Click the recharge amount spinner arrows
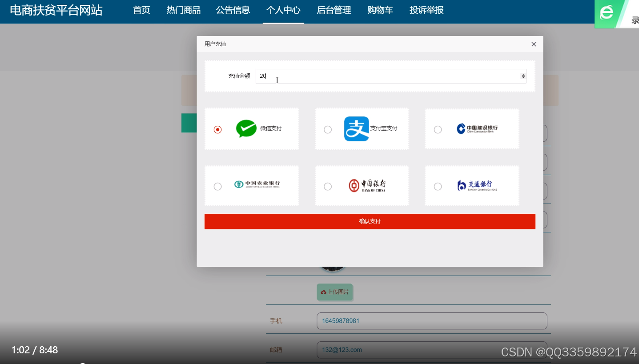Screen dimensions: 639x364 (523, 76)
